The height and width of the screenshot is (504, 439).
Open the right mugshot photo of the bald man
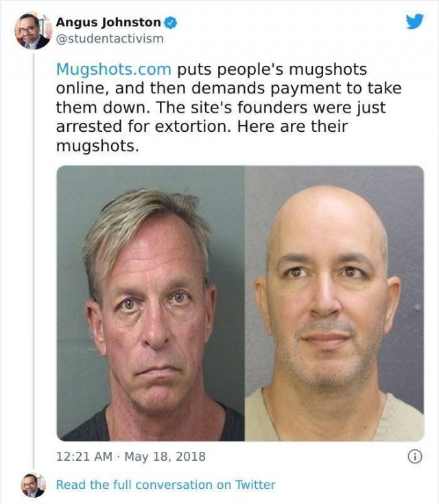[x=334, y=303]
